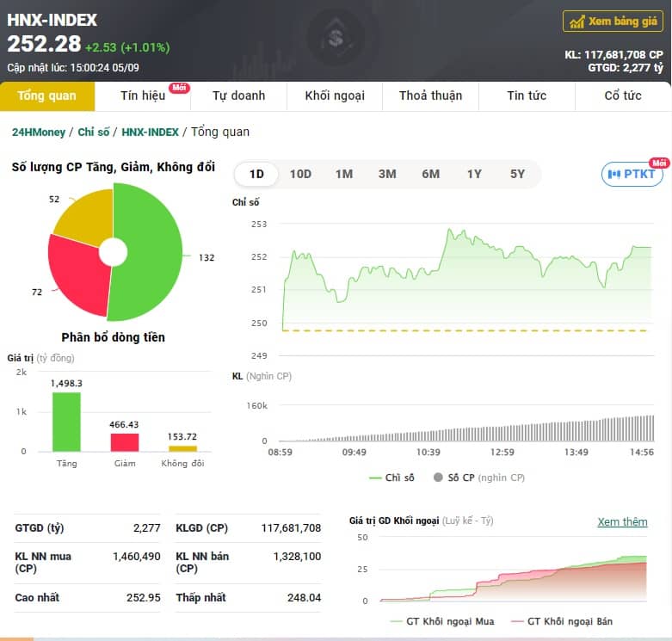Select the 1M chart range
672x641 pixels.
coord(344,174)
